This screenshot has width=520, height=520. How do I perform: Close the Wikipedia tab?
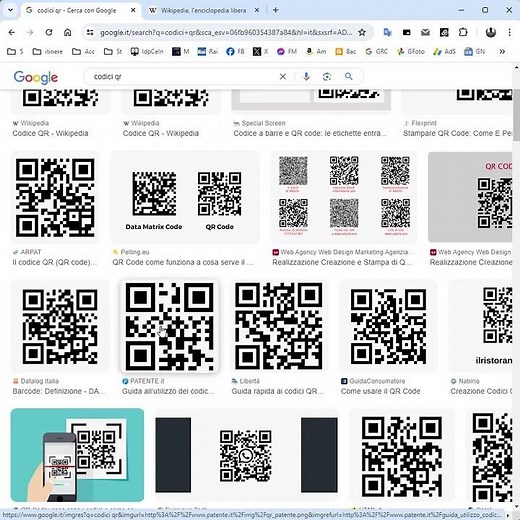pyautogui.click(x=257, y=10)
